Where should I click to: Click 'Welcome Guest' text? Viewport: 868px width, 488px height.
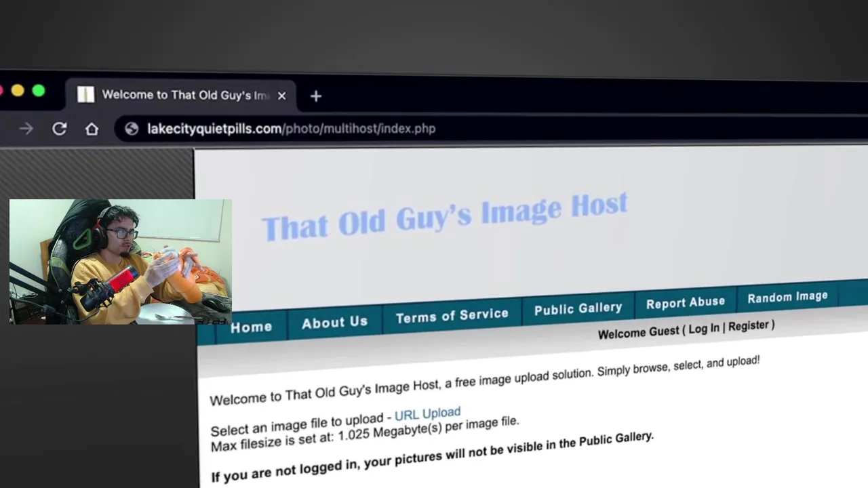point(638,333)
